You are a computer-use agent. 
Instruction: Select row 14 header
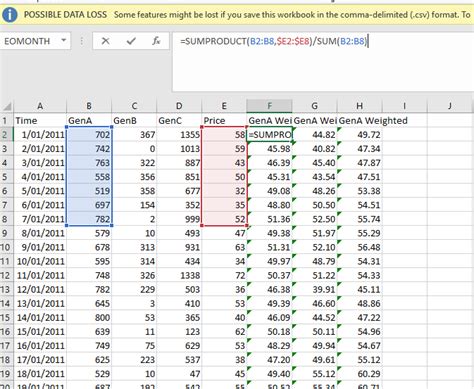click(6, 303)
